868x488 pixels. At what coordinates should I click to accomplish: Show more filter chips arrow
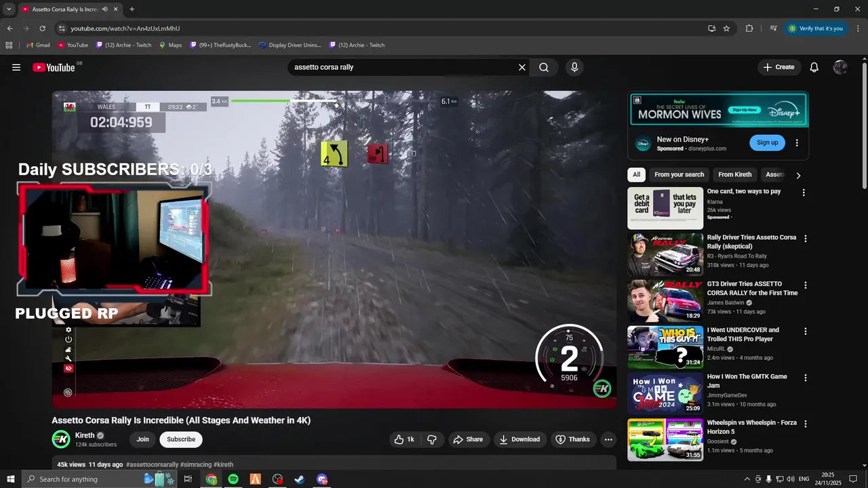click(x=798, y=175)
